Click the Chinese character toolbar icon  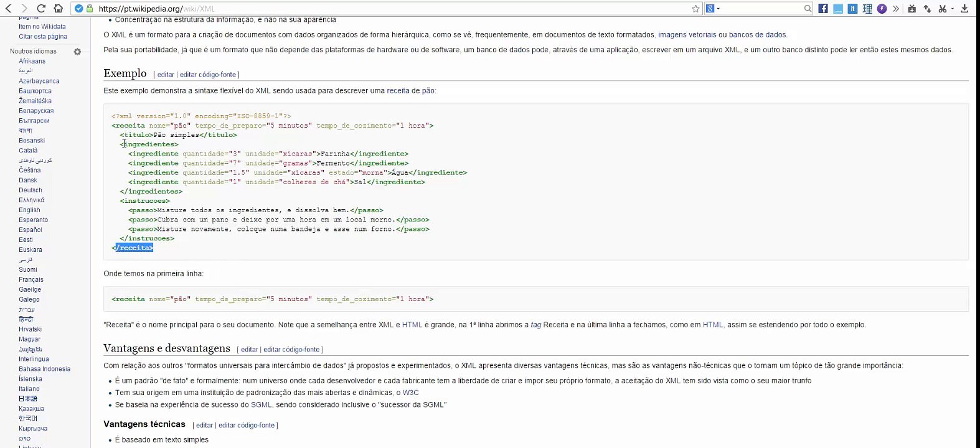click(x=867, y=9)
